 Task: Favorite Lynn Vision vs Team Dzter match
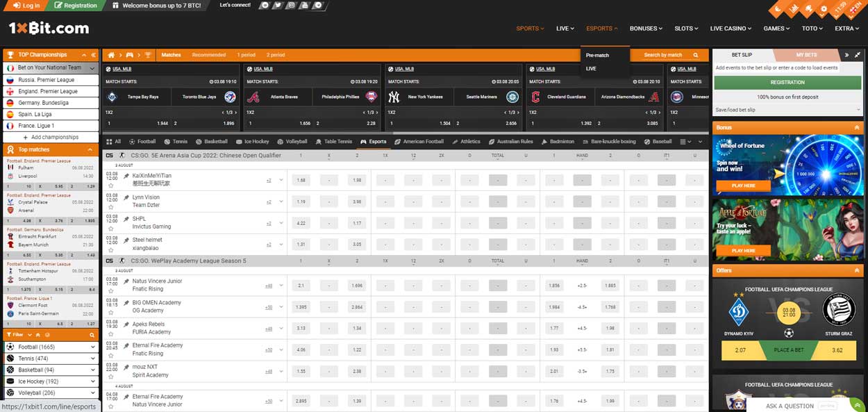coord(110,208)
